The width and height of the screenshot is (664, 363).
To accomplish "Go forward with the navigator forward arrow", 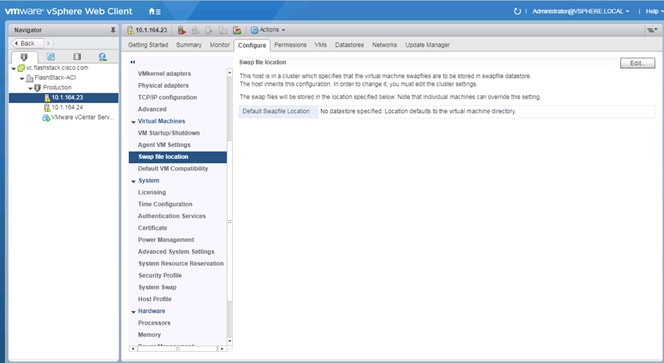I will [48, 43].
